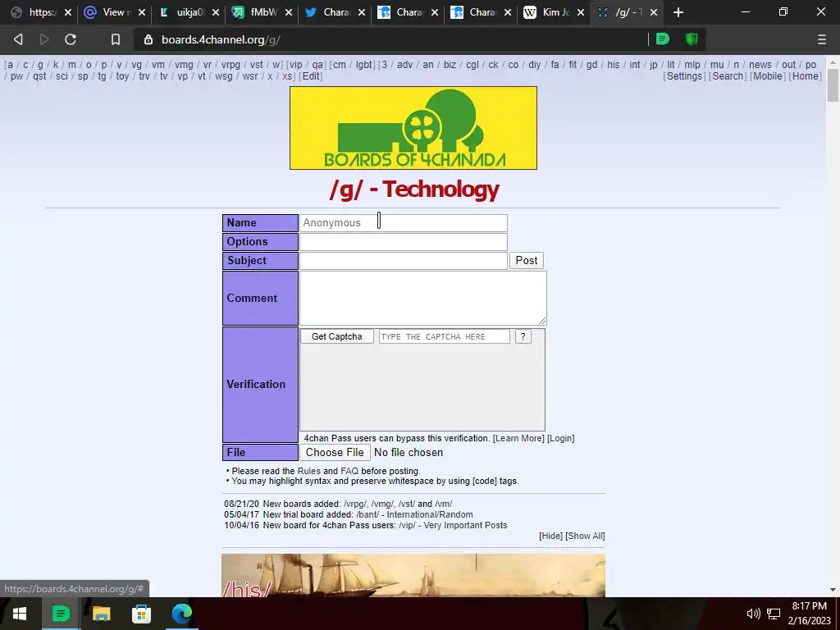Close the Twitter 'Chara' tab
The width and height of the screenshot is (840, 630).
(362, 11)
